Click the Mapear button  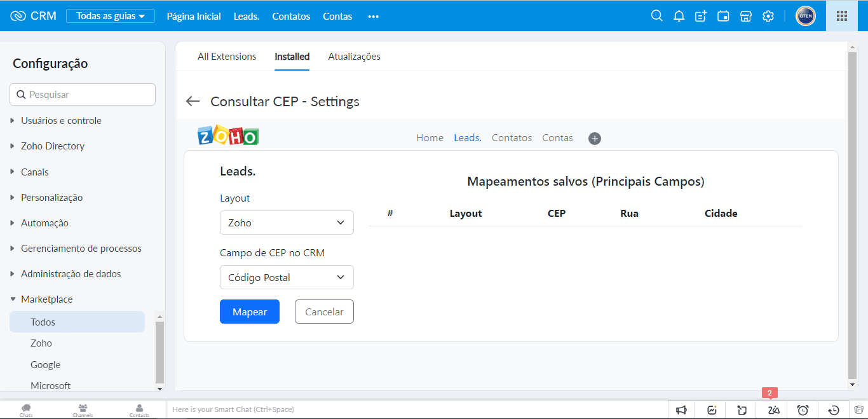[250, 312]
